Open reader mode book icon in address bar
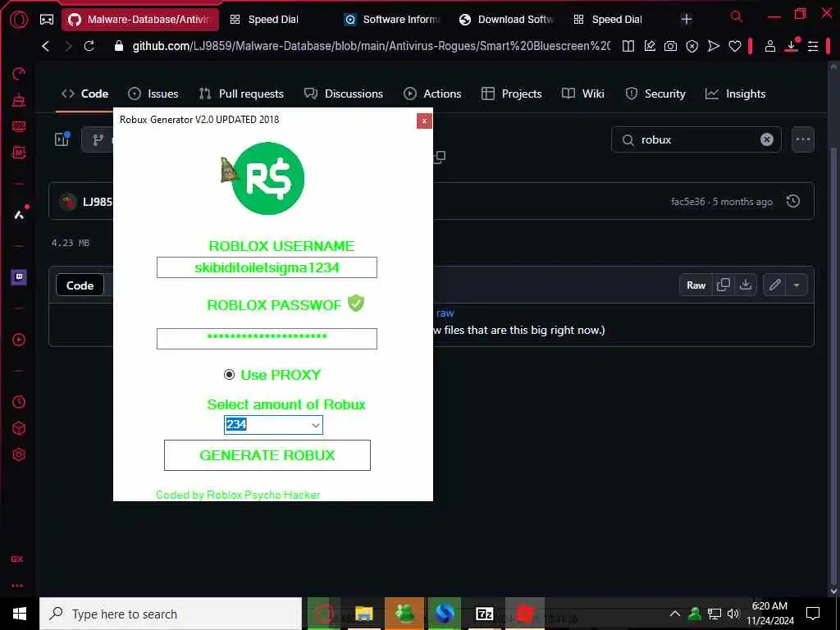The height and width of the screenshot is (630, 840). pos(628,46)
